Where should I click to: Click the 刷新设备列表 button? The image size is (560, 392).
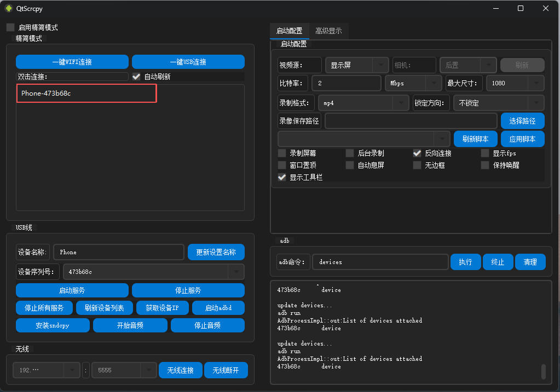pyautogui.click(x=105, y=308)
